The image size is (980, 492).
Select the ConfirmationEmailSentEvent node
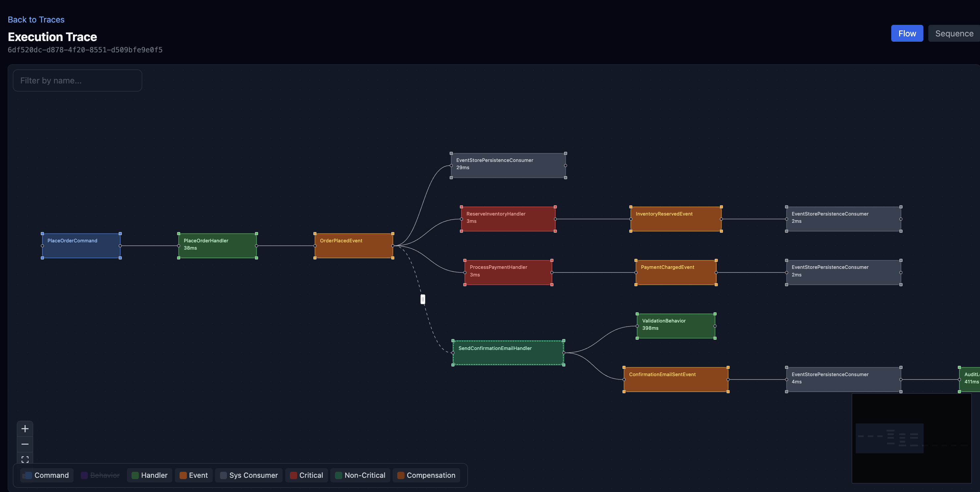tap(676, 379)
